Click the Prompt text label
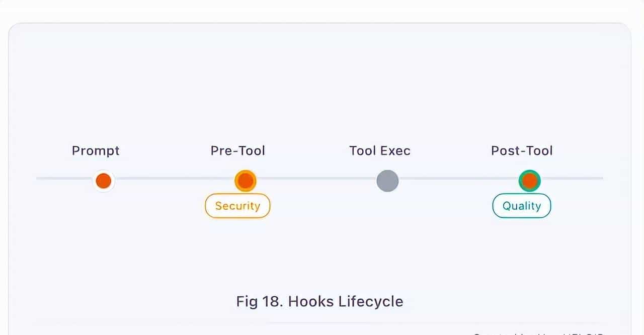This screenshot has width=644, height=335. [x=96, y=150]
